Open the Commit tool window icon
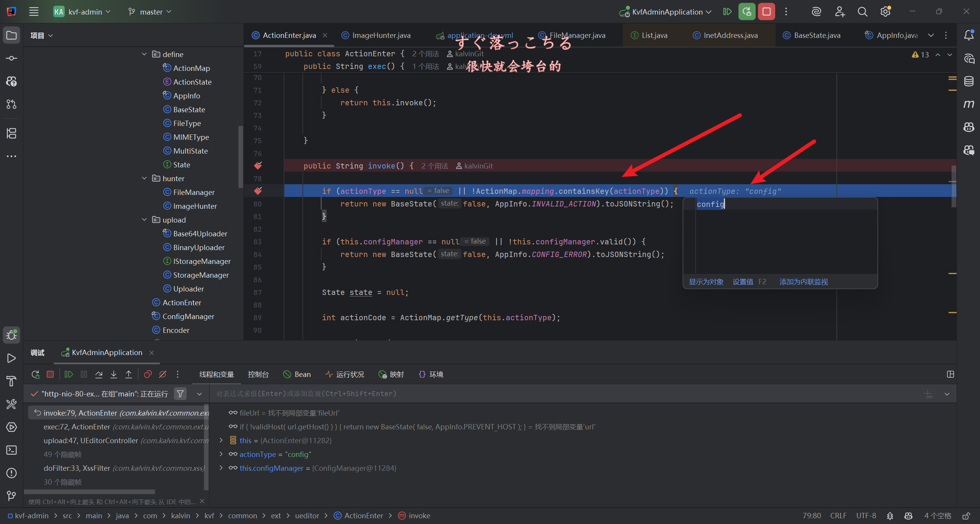 (x=11, y=58)
